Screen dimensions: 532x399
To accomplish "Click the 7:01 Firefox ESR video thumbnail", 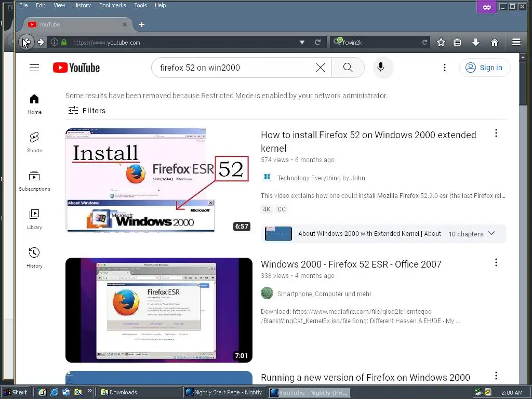I will [159, 310].
